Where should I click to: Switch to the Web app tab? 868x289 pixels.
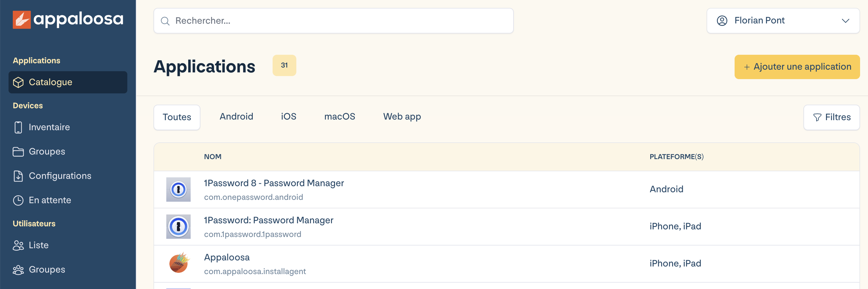pos(402,117)
